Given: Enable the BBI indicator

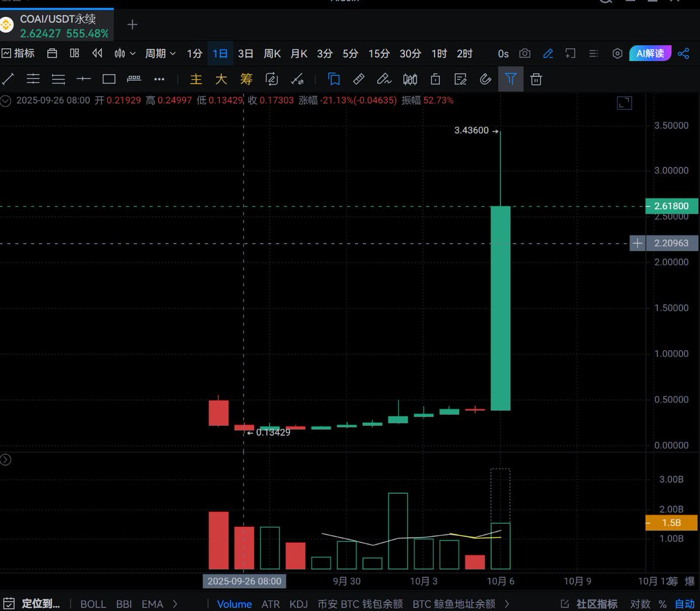Looking at the screenshot, I should tap(124, 604).
